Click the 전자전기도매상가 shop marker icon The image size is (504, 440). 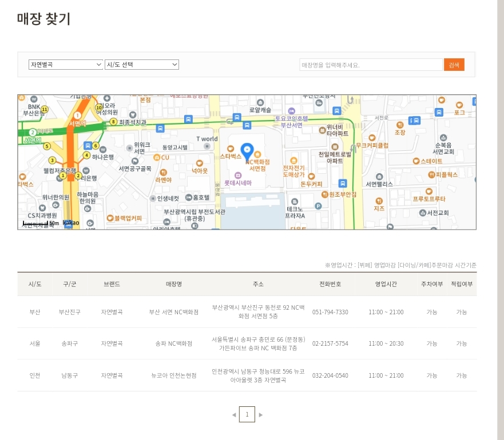[x=293, y=161]
